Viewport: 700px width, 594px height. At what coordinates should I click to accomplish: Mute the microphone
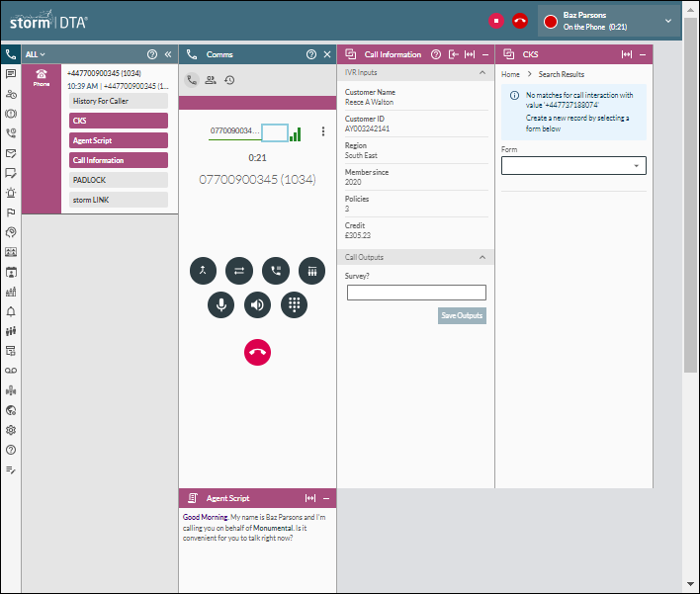click(x=221, y=304)
